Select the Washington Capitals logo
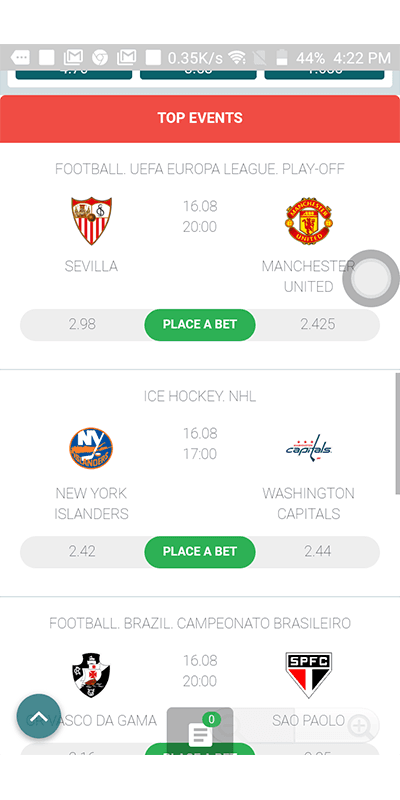 (x=309, y=447)
